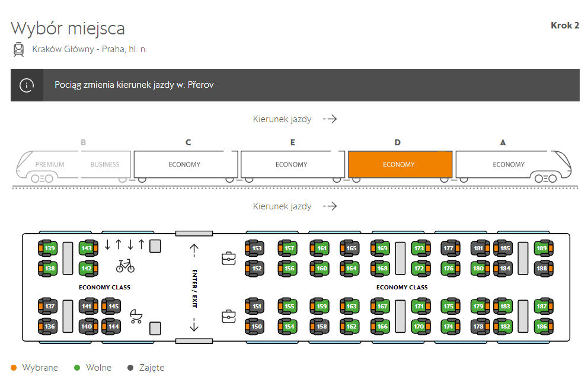
Task: Click occupied seat 185
Action: 503,248
